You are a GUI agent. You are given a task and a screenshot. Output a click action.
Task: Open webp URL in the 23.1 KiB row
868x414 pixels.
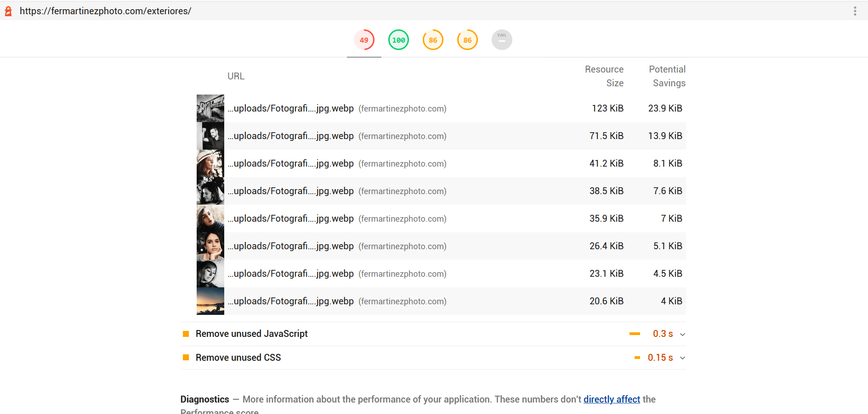pyautogui.click(x=290, y=274)
